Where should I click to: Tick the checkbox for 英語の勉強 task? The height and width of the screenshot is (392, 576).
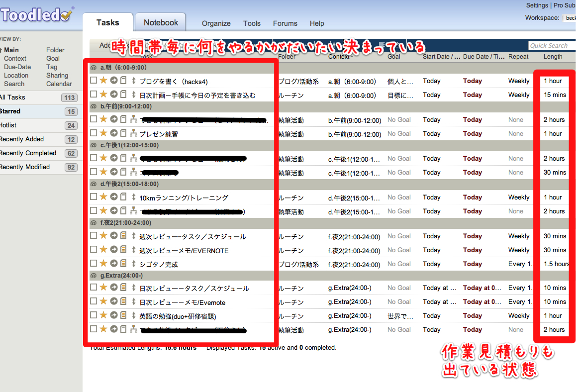(94, 315)
